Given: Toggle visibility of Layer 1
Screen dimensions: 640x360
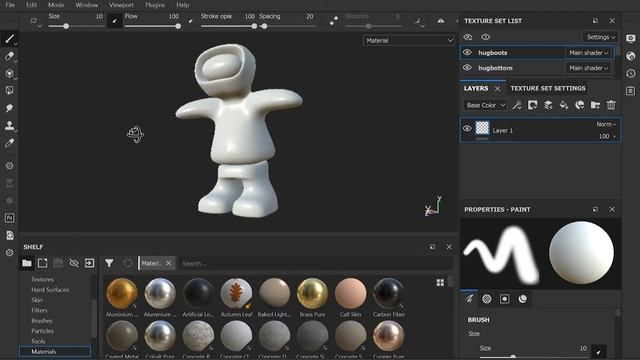Looking at the screenshot, I should click(x=467, y=129).
